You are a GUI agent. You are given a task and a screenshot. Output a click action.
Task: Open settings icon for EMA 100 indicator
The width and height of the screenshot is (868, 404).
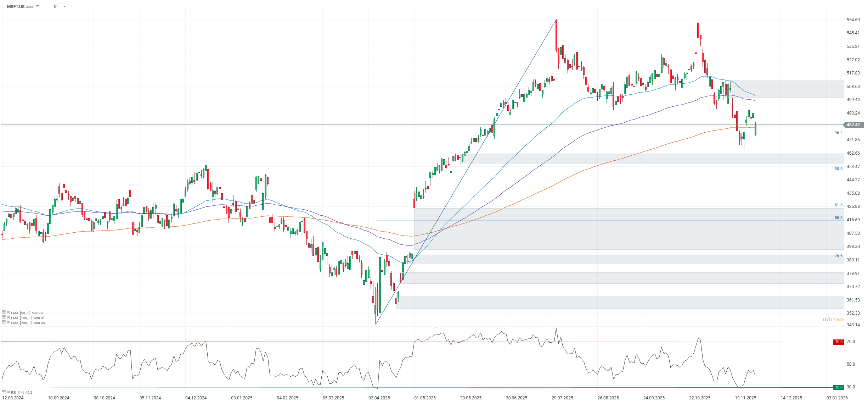[4, 317]
